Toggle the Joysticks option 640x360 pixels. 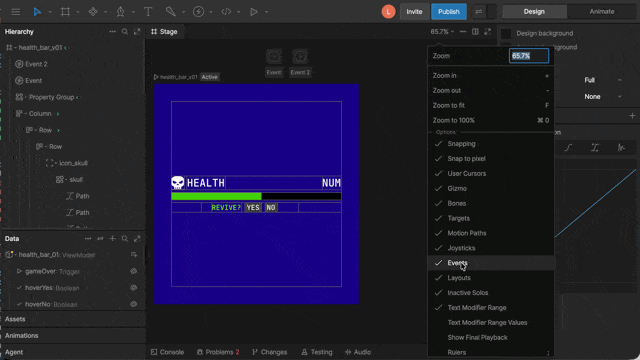pyautogui.click(x=491, y=248)
